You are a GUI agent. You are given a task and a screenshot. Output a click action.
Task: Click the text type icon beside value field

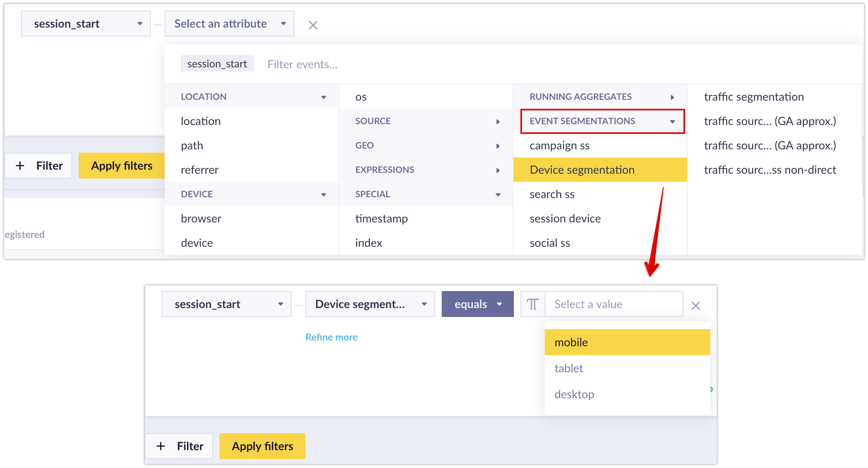tap(533, 304)
